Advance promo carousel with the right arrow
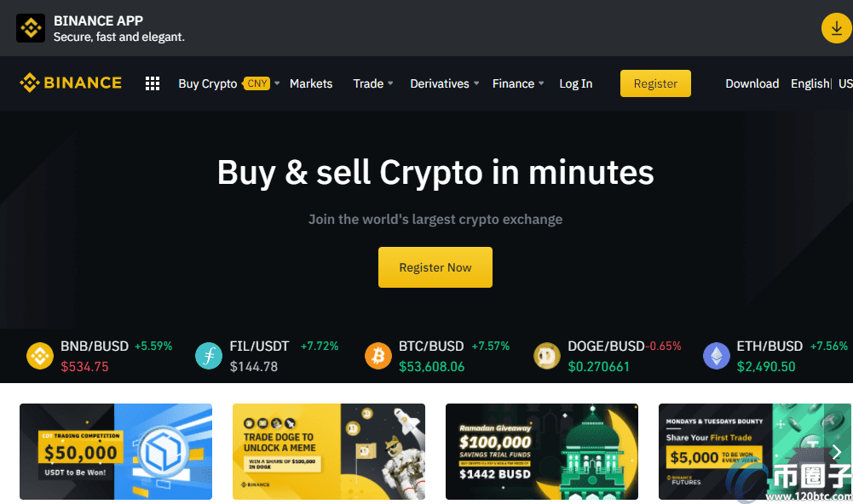This screenshot has height=504, width=853. [x=837, y=452]
